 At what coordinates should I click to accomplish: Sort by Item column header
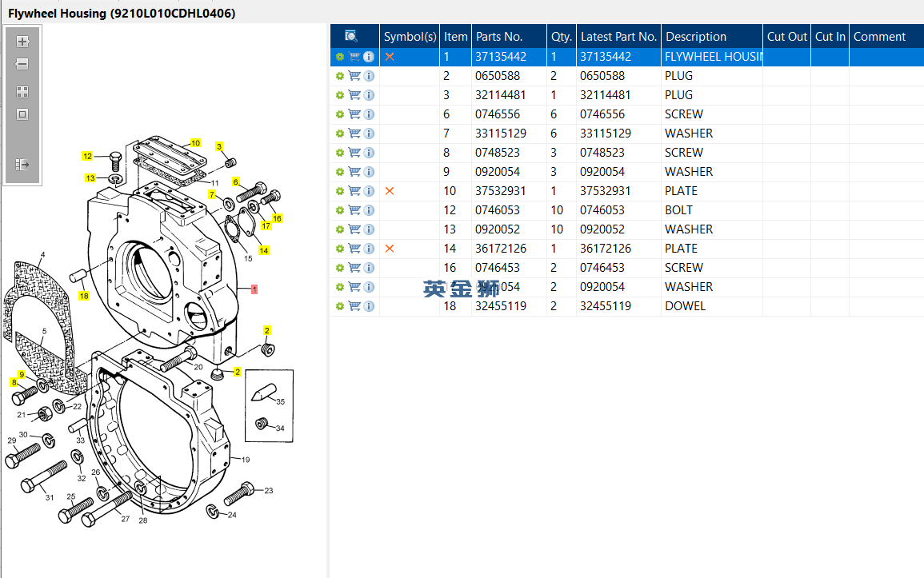pos(455,37)
